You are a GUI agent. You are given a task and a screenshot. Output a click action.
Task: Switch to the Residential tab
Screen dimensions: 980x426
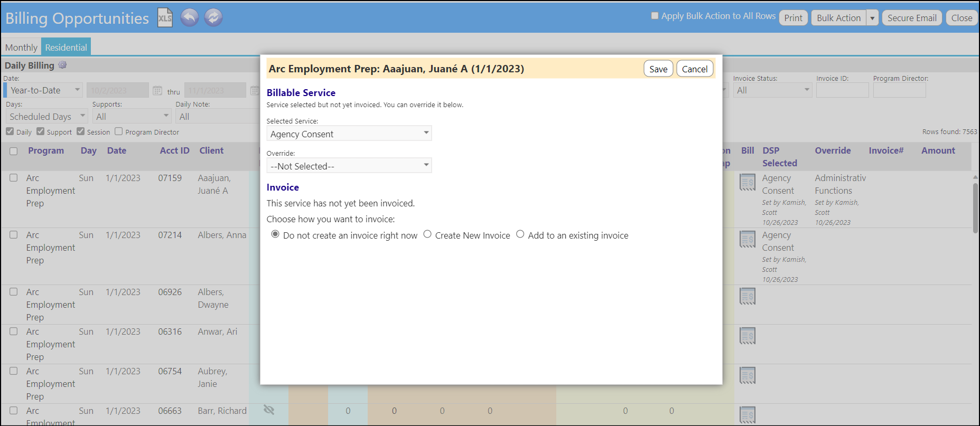click(x=66, y=47)
